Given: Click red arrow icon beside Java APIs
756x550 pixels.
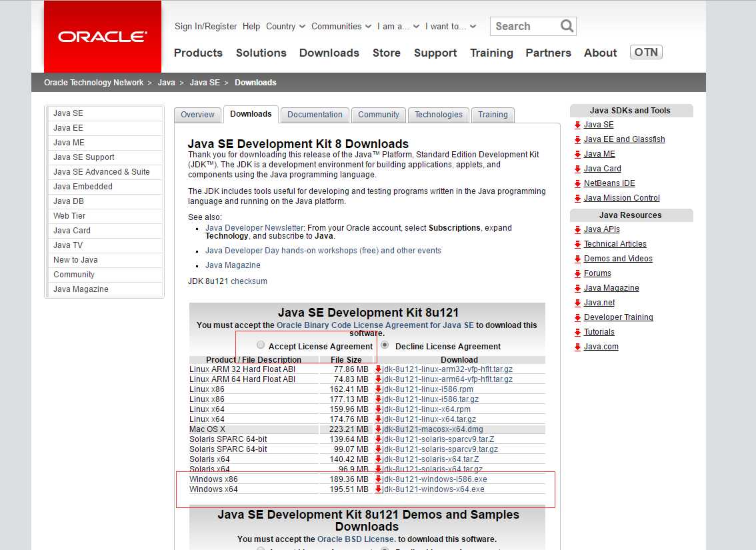Looking at the screenshot, I should tap(577, 230).
